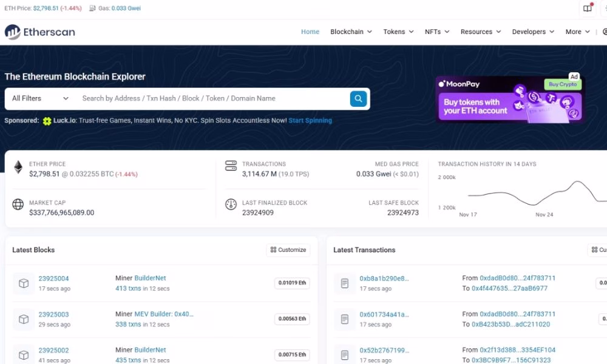Screen dimensions: 607x364
Task: Expand the Tokens menu
Action: coord(398,32)
